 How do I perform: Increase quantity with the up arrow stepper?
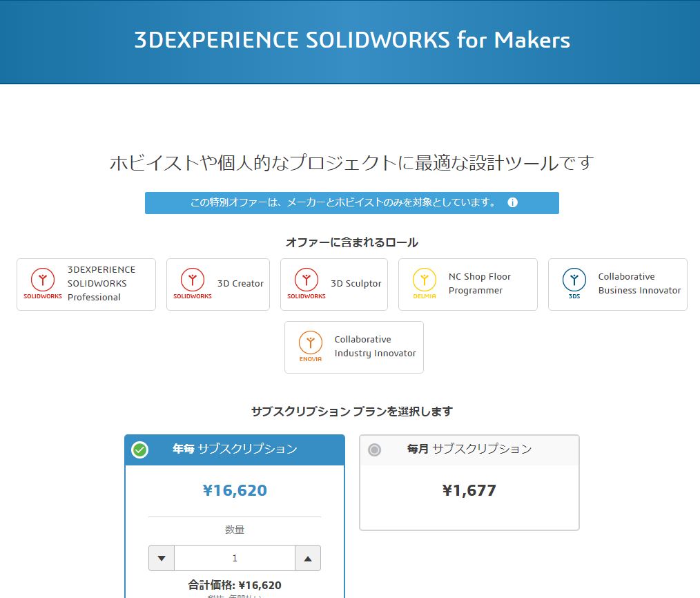pos(308,558)
